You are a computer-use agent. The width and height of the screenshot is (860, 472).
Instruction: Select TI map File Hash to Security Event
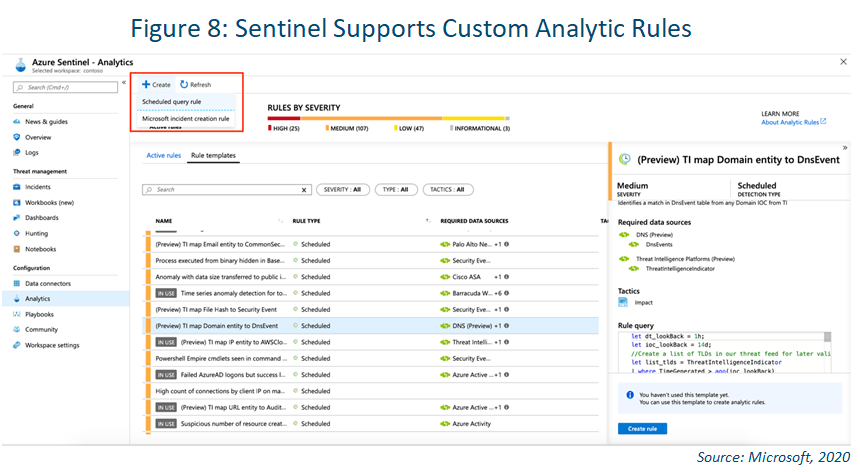371,310
